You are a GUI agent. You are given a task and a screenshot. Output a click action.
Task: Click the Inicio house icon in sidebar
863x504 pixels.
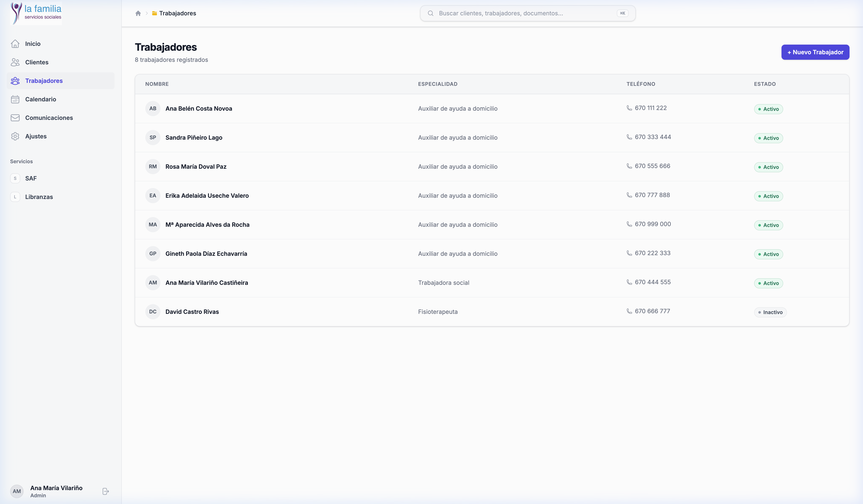(15, 44)
